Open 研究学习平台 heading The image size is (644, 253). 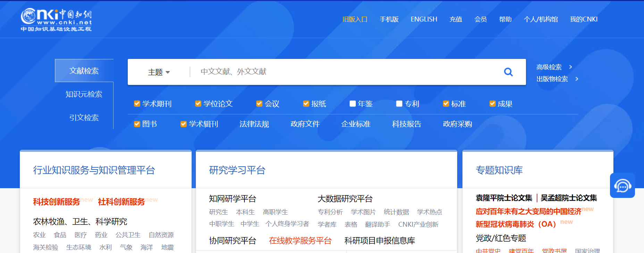(237, 170)
